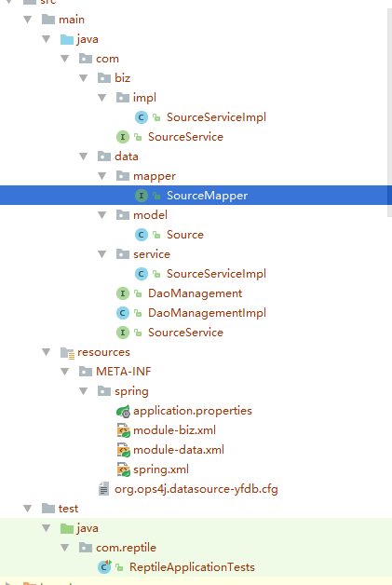The width and height of the screenshot is (392, 585).
Task: Click the test class icon of ReptileApplicationTests
Action: [x=104, y=567]
